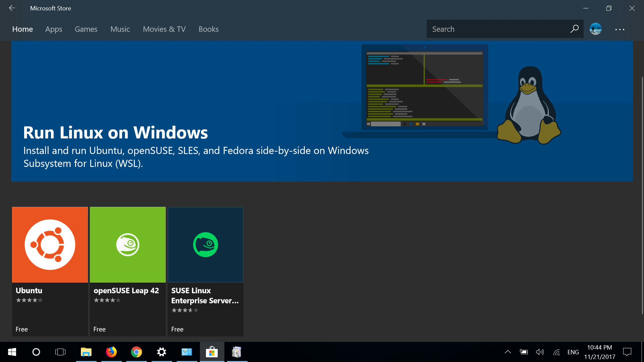644x362 pixels.
Task: Click the SUSE Linux Enterprise Server icon
Action: (x=205, y=244)
